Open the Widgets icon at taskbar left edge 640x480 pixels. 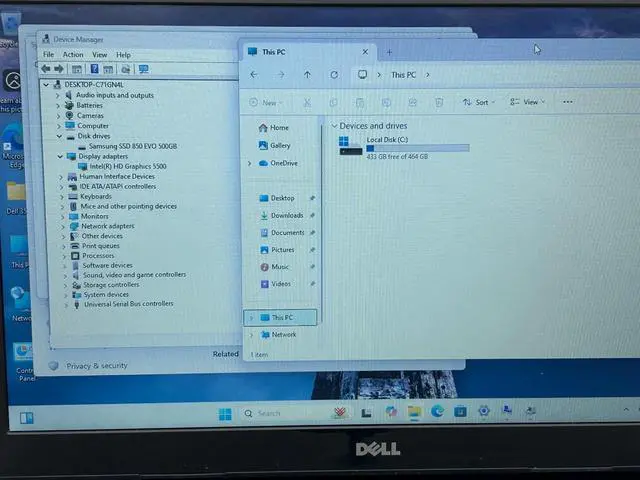click(27, 418)
